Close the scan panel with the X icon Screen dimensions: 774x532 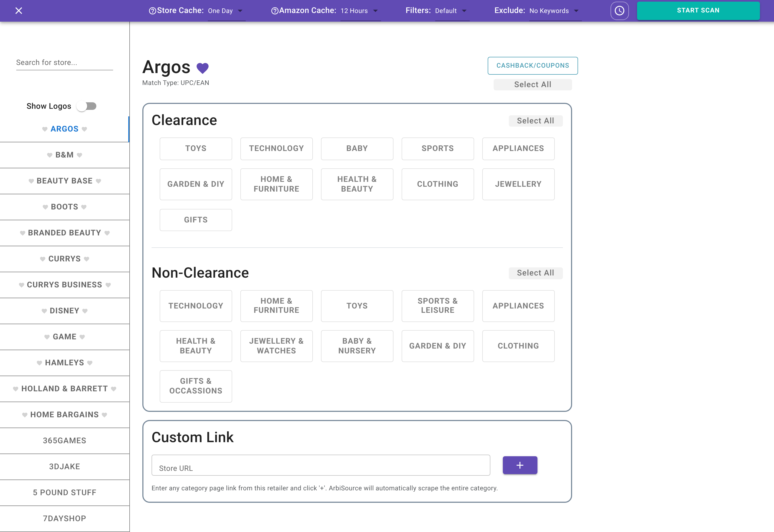click(x=19, y=11)
